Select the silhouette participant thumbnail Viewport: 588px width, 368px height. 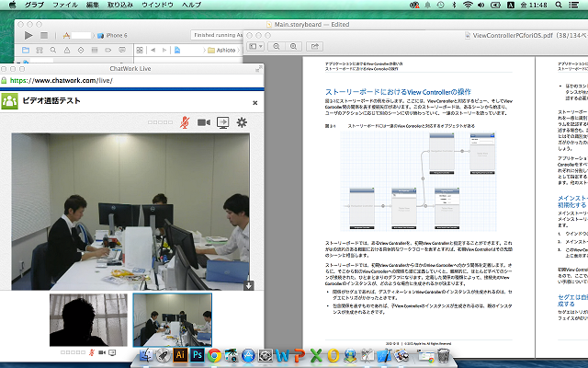tap(88, 320)
